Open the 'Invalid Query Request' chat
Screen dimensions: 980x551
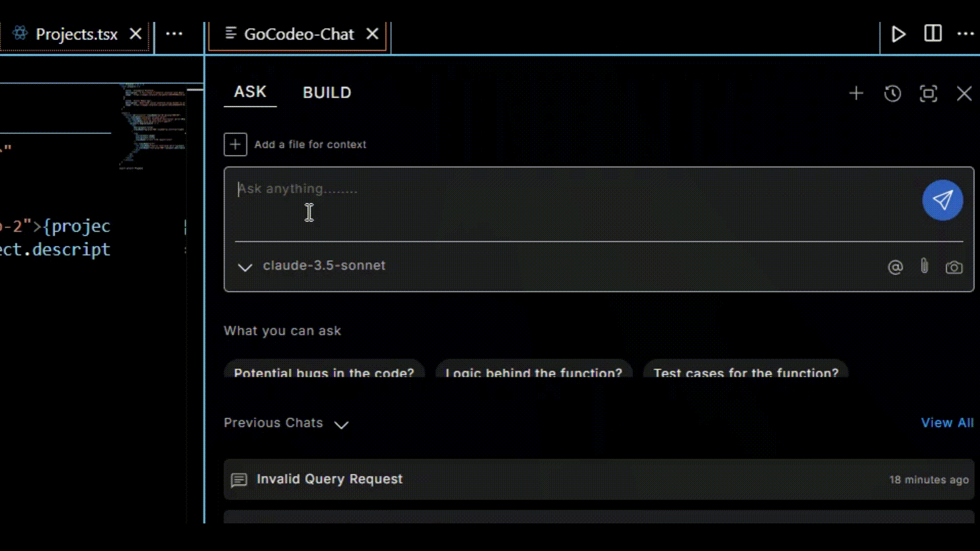click(x=599, y=480)
